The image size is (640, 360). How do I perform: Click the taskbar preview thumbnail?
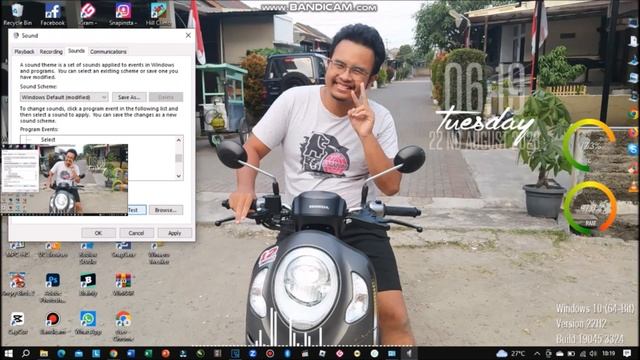[64, 179]
